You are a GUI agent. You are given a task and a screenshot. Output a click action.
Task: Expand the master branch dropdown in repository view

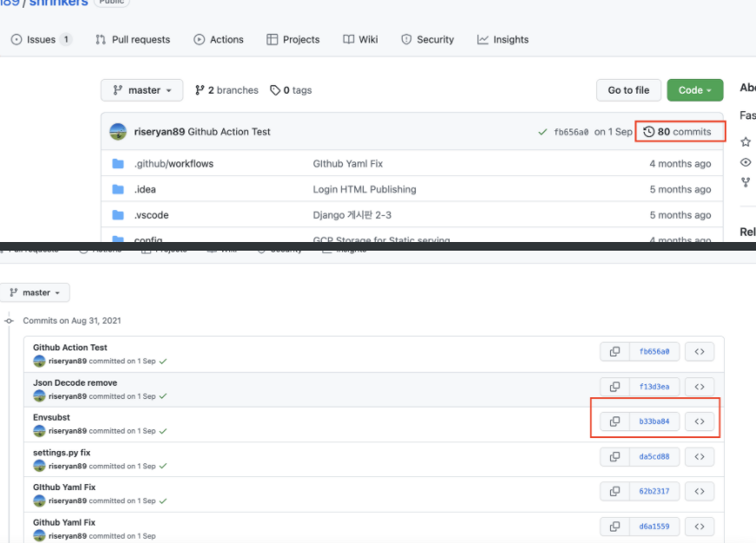click(141, 90)
